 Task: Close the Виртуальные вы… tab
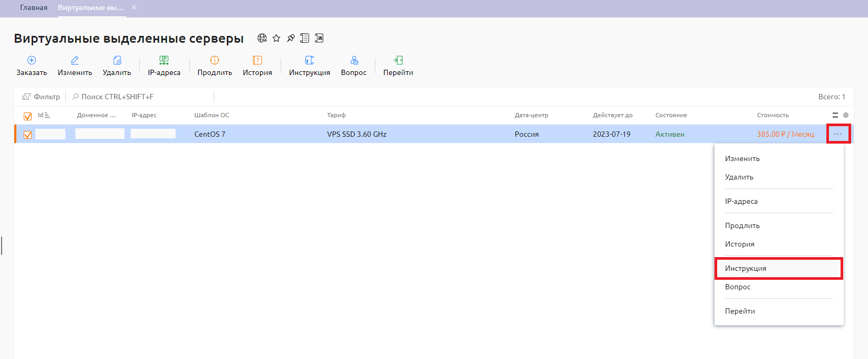pos(134,8)
